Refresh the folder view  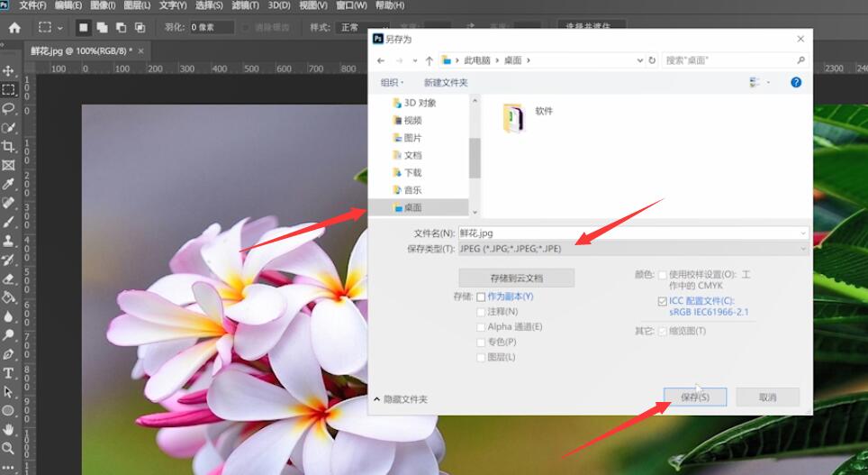pyautogui.click(x=652, y=60)
